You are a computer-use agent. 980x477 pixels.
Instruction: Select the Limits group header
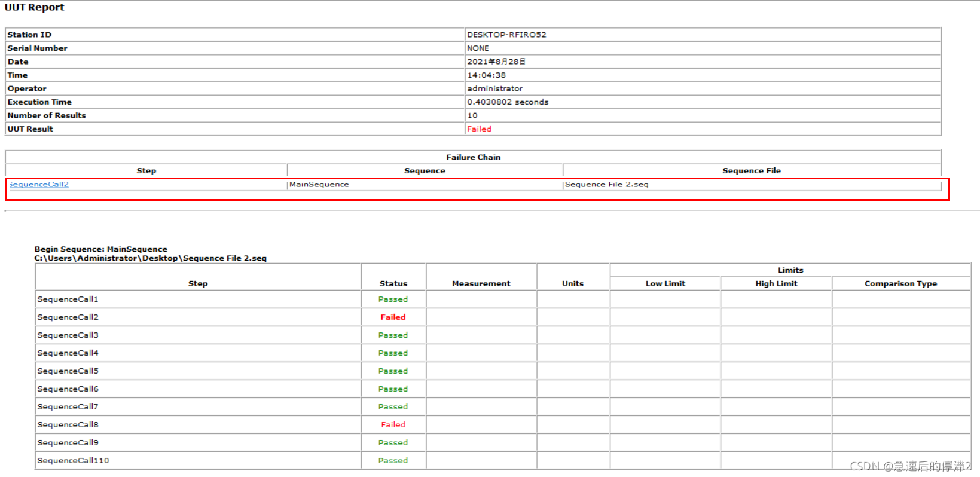point(790,270)
